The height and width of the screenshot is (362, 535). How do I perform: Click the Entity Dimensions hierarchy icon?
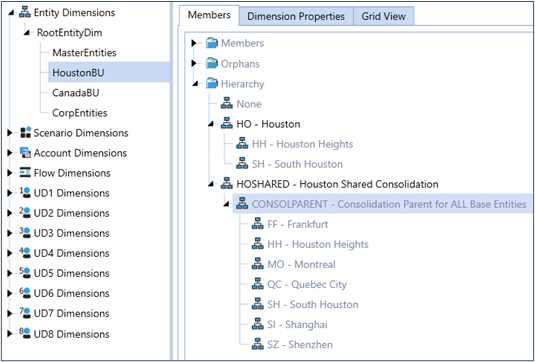(x=25, y=13)
